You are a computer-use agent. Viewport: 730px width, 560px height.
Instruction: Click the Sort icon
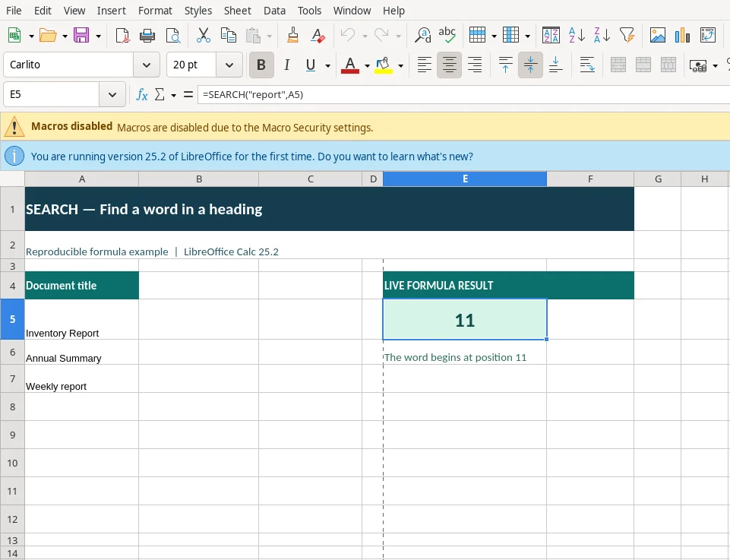[x=551, y=36]
